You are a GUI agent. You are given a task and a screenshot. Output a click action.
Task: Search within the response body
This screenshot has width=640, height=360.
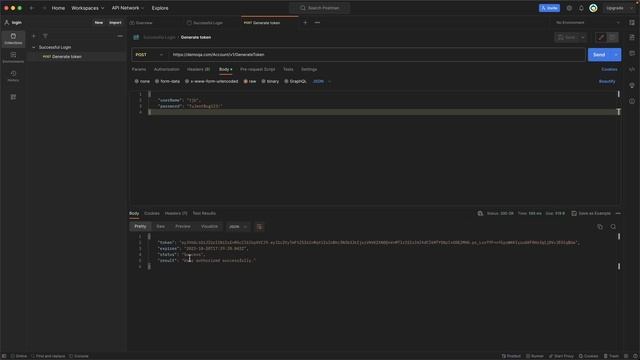613,227
